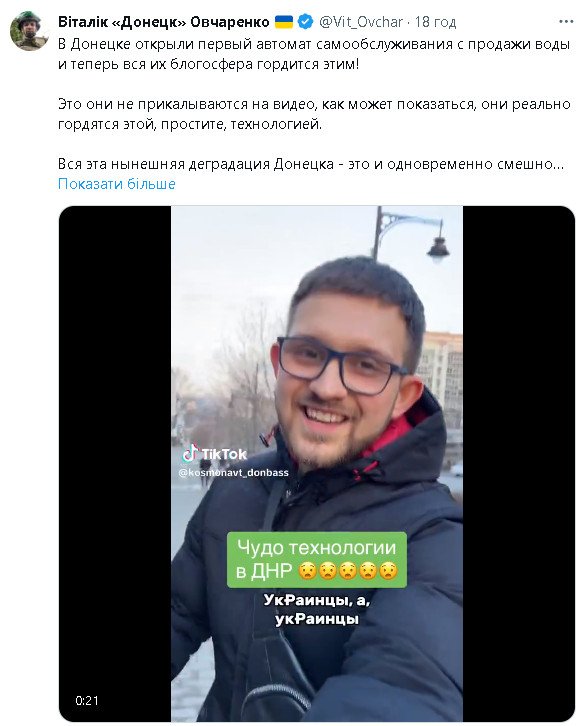
Task: Expand the tweet with Показати більше
Action: point(117,184)
